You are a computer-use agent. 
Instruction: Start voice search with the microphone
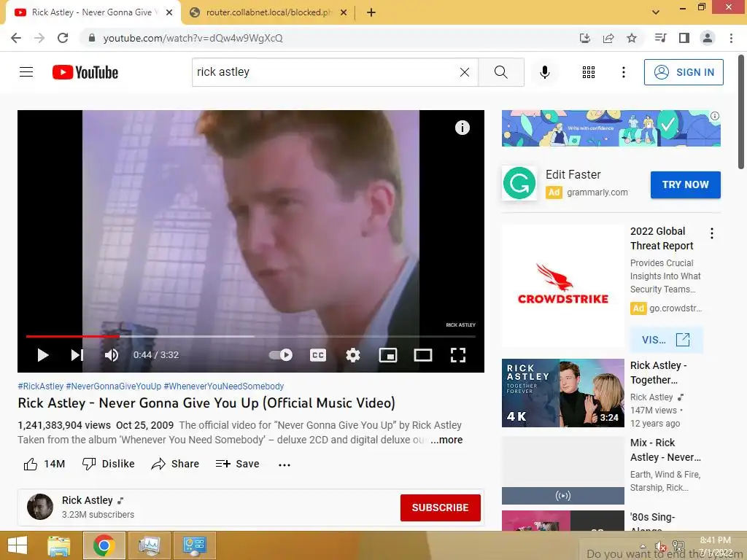coord(544,72)
